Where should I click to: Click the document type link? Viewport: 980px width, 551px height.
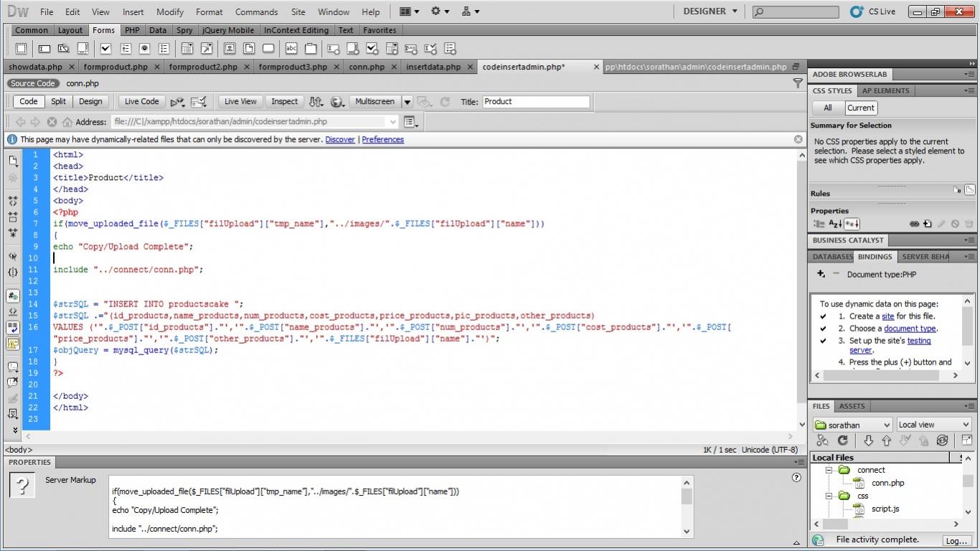tap(910, 329)
